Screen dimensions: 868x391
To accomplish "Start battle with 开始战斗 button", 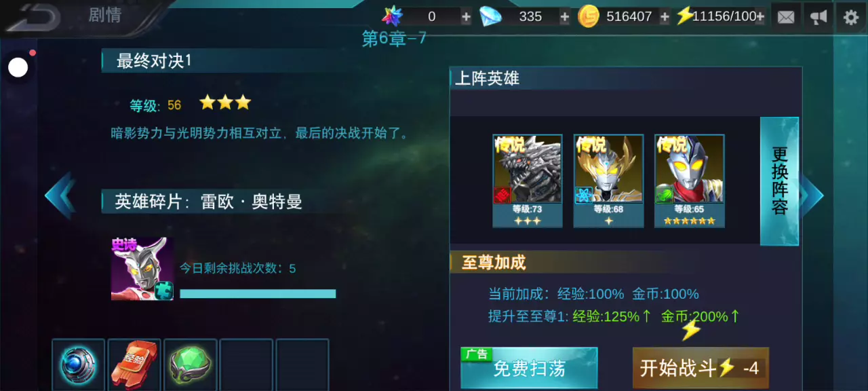I will (701, 368).
